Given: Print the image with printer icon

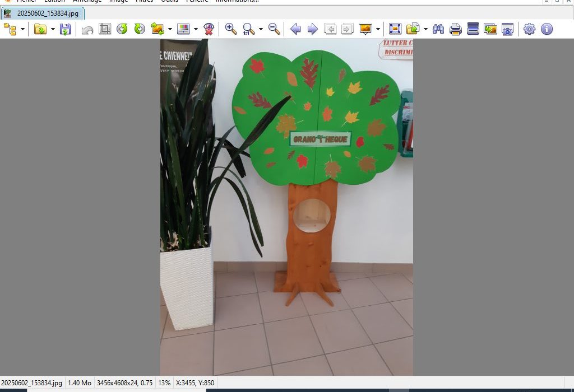Looking at the screenshot, I should click(x=455, y=29).
